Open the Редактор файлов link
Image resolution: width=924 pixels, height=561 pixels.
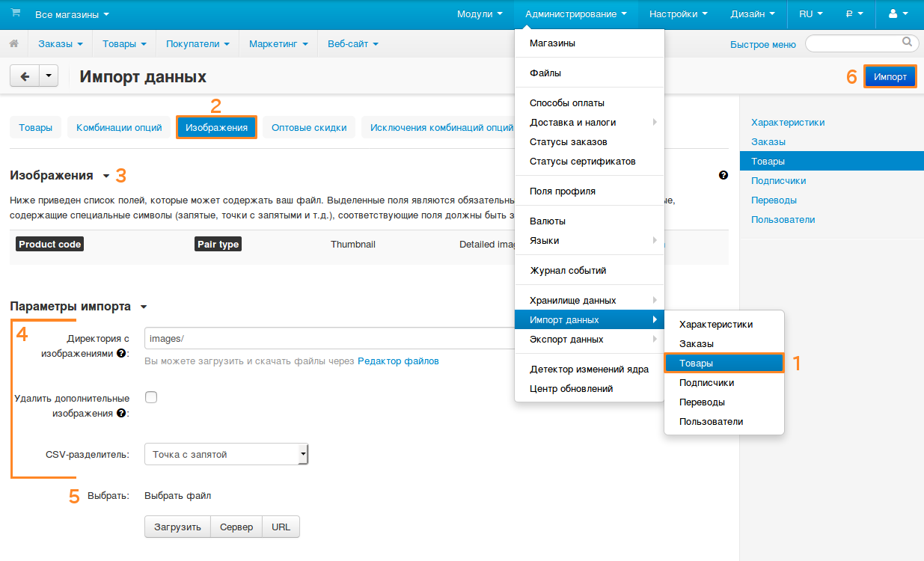[398, 361]
